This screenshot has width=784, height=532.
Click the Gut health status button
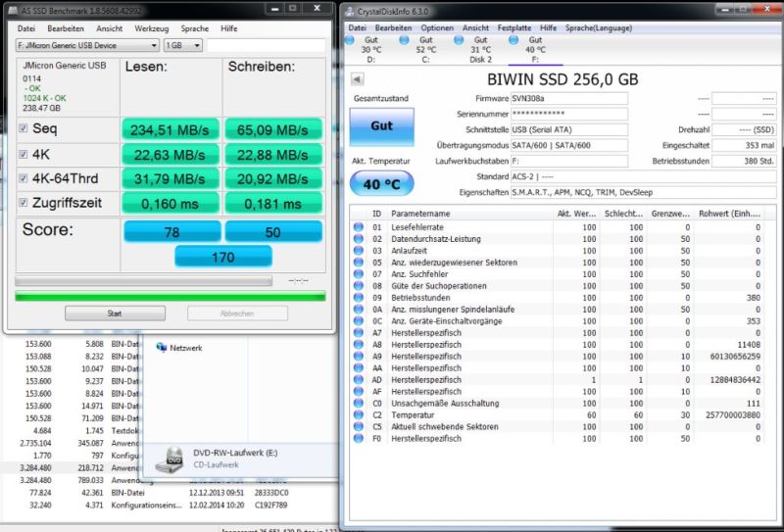pyautogui.click(x=381, y=126)
